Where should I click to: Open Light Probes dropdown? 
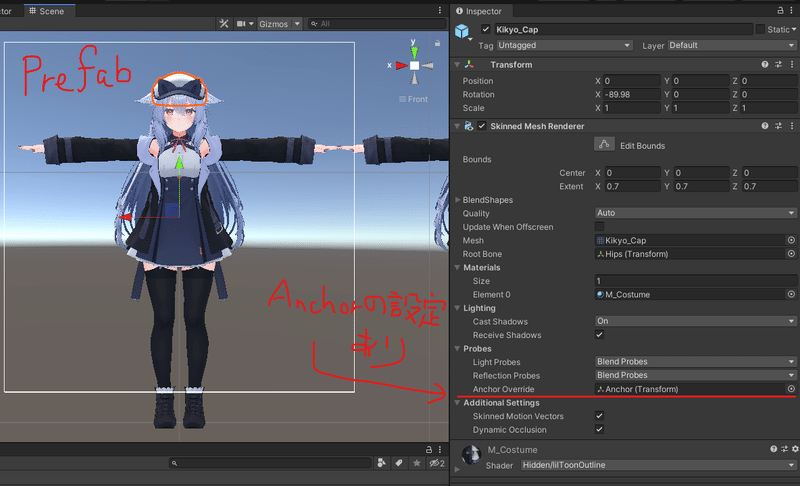[696, 362]
